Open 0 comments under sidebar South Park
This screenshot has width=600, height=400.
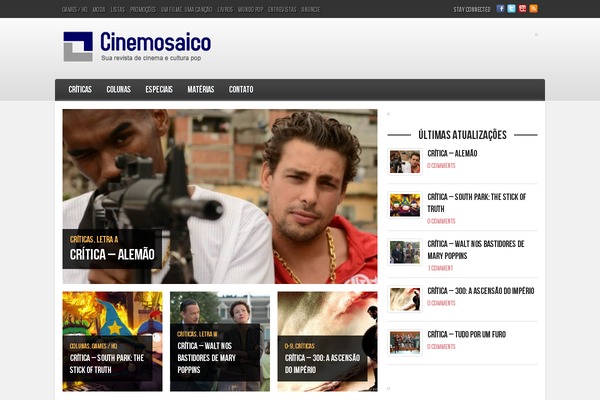point(441,221)
